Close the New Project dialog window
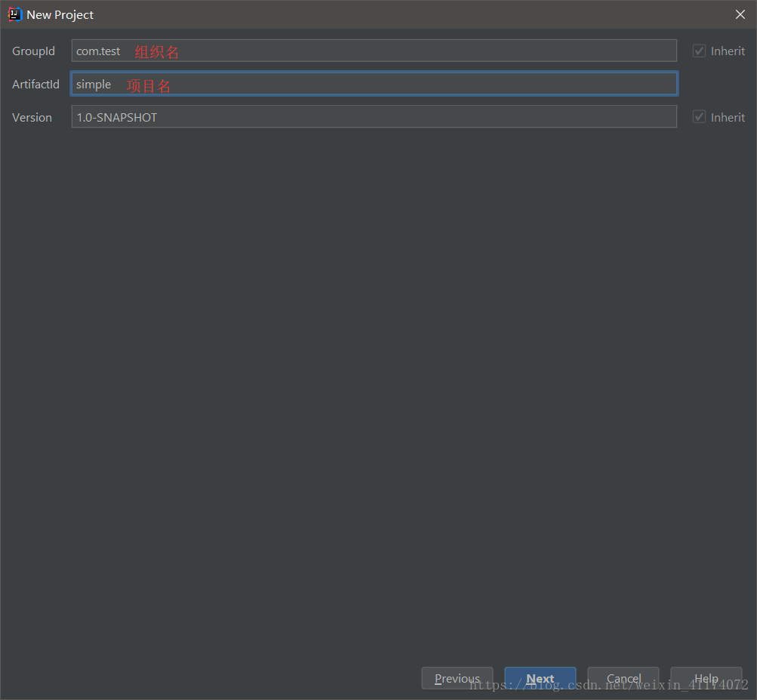Screen dimensions: 757x700 click(x=740, y=14)
